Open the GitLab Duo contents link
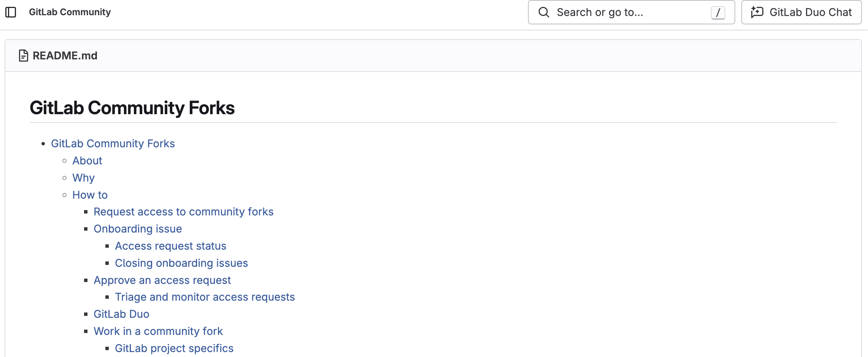The width and height of the screenshot is (868, 357). (121, 314)
